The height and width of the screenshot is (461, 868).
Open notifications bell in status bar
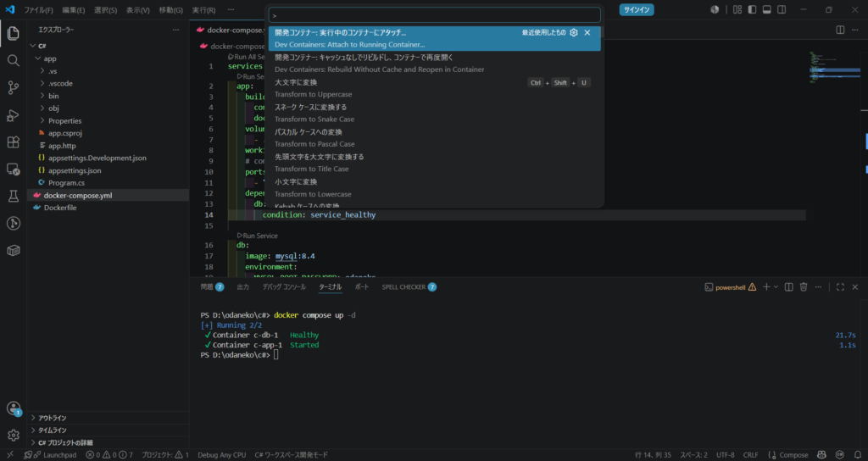856,455
